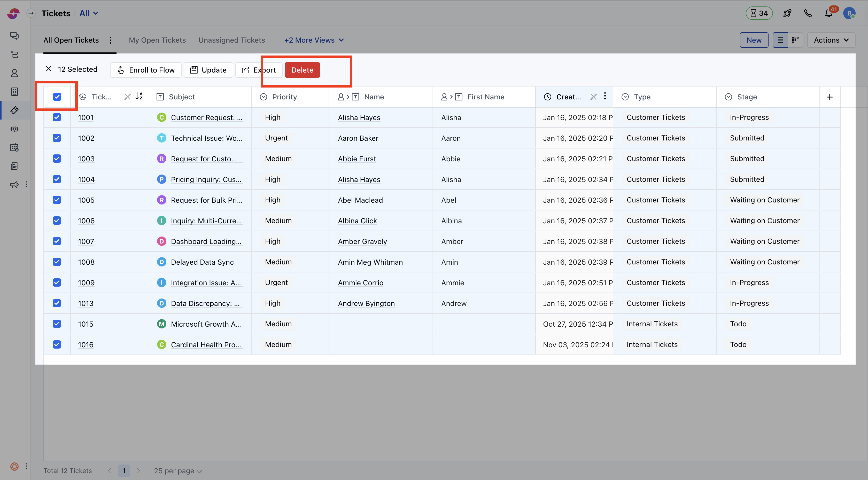Image resolution: width=868 pixels, height=480 pixels.
Task: Click the rocket launcher icon in the header
Action: [x=787, y=13]
